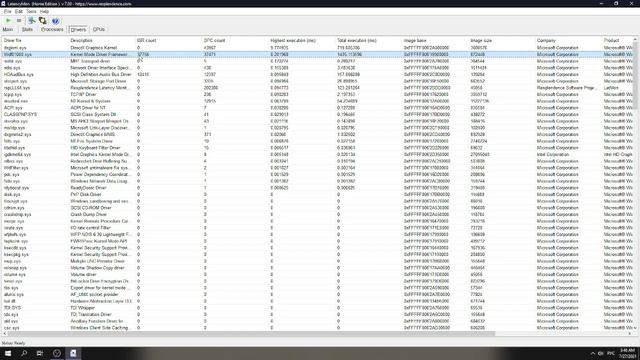Select the CLASSPNP.SYS driver row
The height and width of the screenshot is (360, 640).
coord(317,114)
